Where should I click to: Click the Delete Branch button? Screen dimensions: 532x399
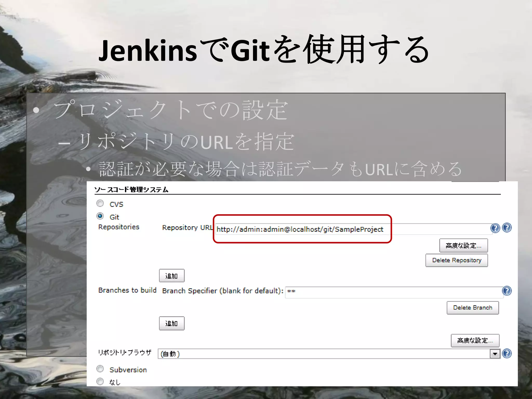click(x=473, y=308)
